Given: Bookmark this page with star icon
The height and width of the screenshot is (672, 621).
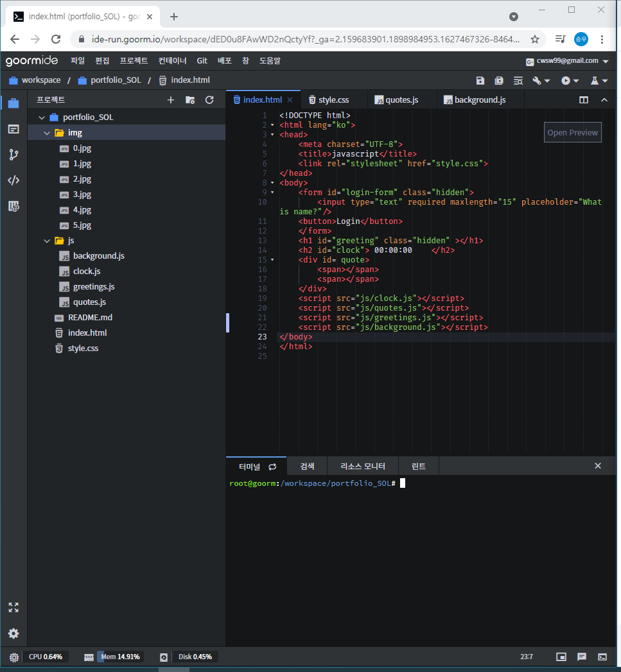Looking at the screenshot, I should click(x=535, y=39).
